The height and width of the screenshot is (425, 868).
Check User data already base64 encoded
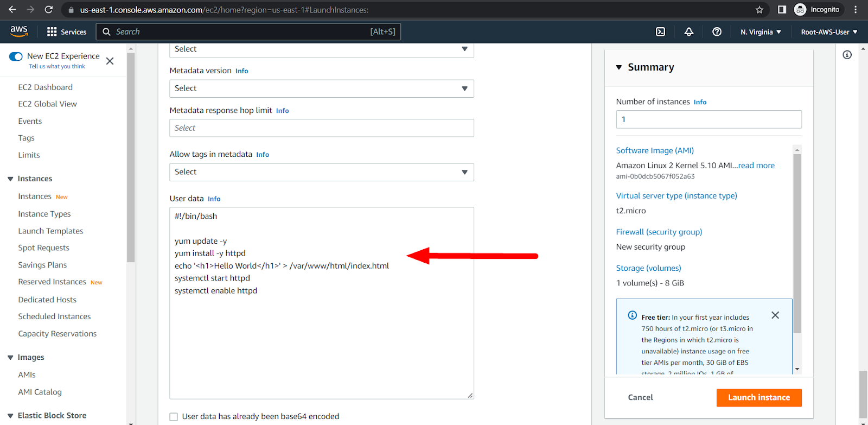point(174,417)
